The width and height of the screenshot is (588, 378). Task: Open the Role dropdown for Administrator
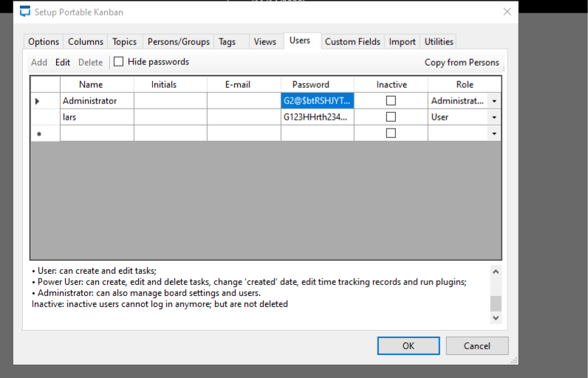pyautogui.click(x=493, y=101)
